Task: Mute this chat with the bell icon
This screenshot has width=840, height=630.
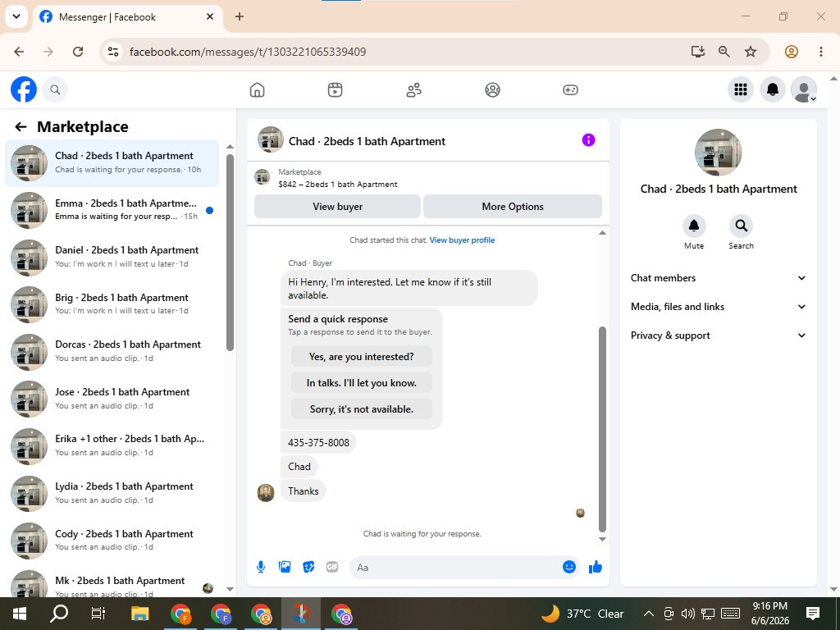Action: coord(694,226)
